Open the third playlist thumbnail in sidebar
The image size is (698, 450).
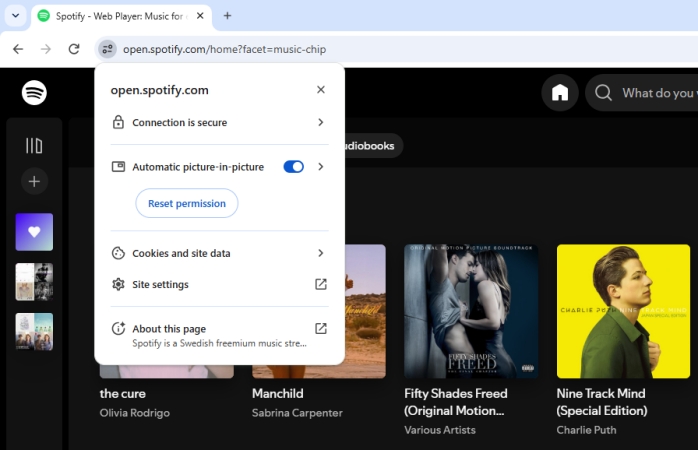[34, 332]
